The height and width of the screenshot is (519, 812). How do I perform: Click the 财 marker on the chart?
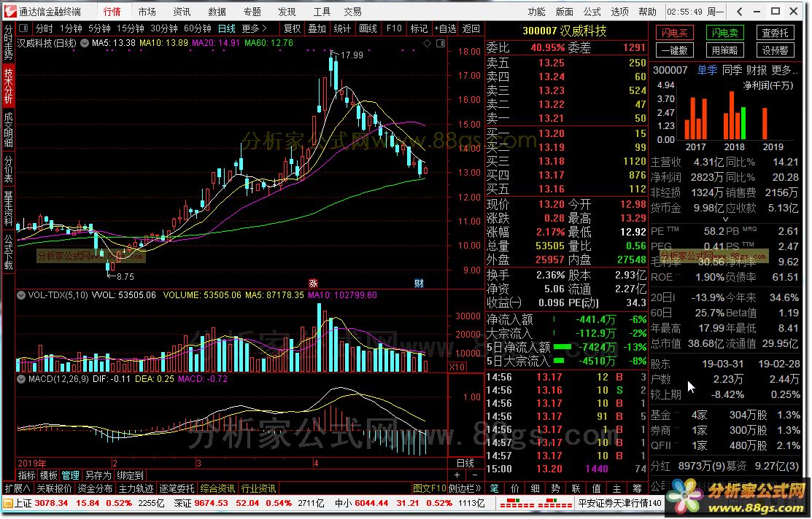(419, 283)
